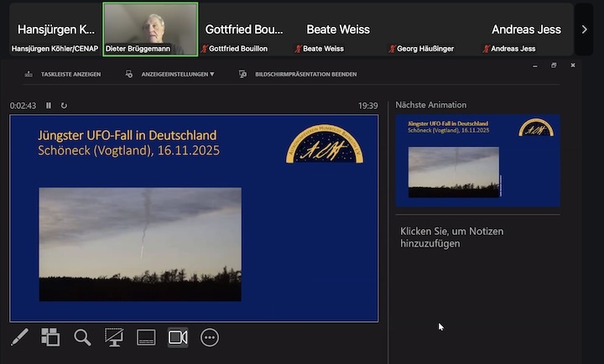
Task: Click the display settings monitor icon
Action: coord(129,74)
